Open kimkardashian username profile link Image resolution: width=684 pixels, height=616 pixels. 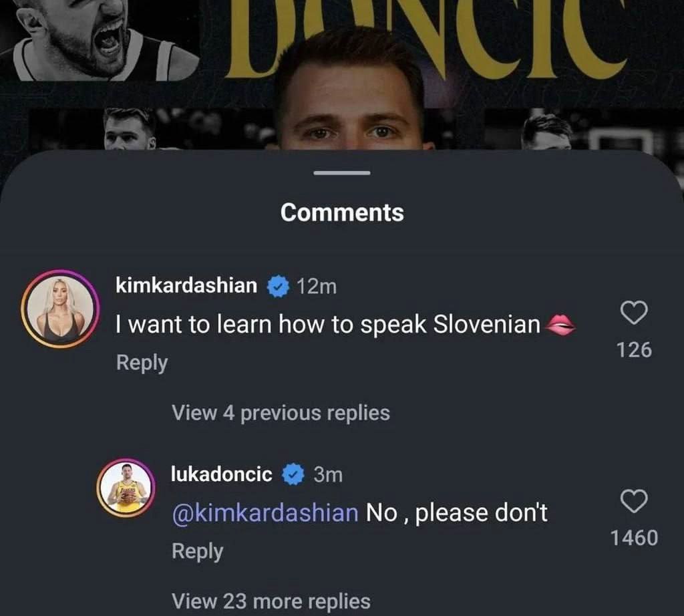[186, 286]
